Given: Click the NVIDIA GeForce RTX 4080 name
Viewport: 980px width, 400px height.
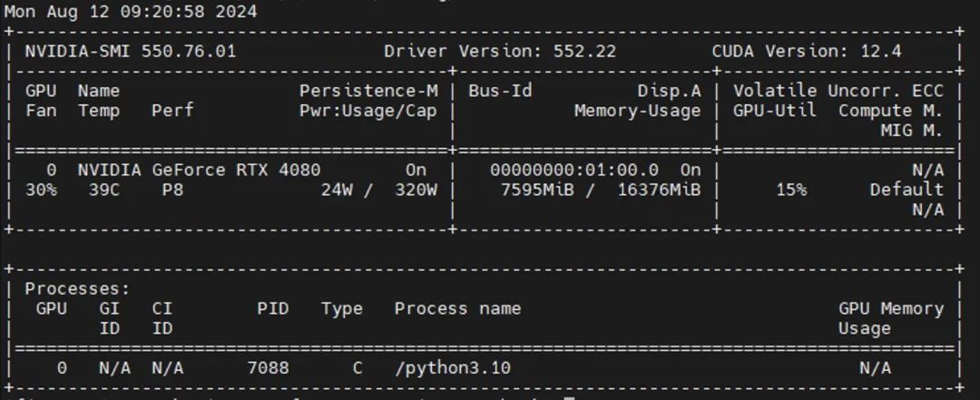Looking at the screenshot, I should click(x=199, y=170).
